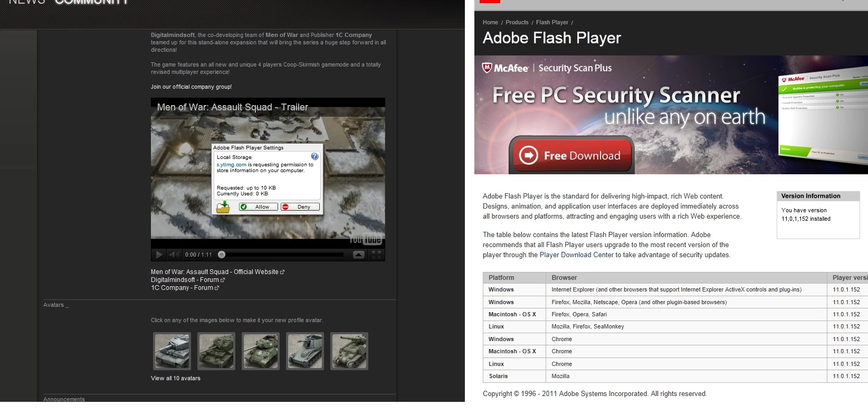
Task: Allow s.ytimg.com local storage
Action: pyautogui.click(x=259, y=207)
